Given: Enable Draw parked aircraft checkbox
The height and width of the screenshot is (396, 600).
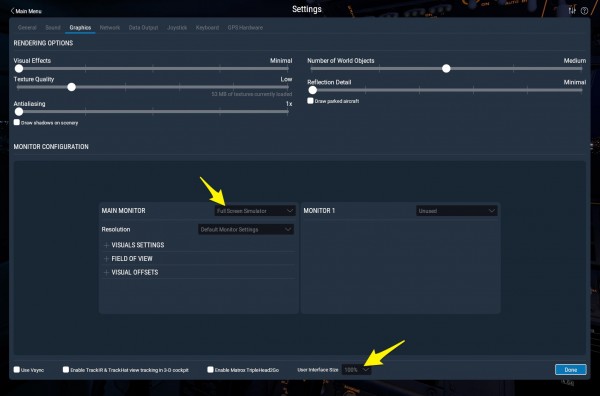Looking at the screenshot, I should 310,101.
